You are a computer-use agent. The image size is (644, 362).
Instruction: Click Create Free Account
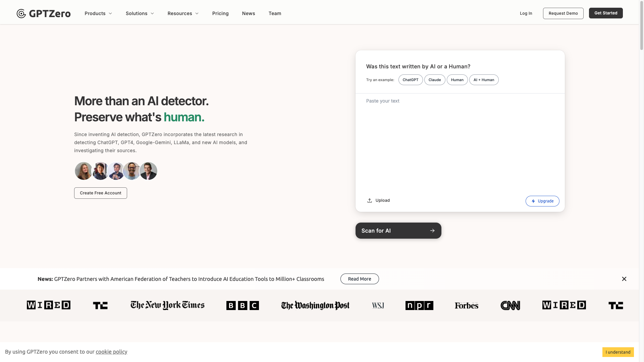point(101,193)
